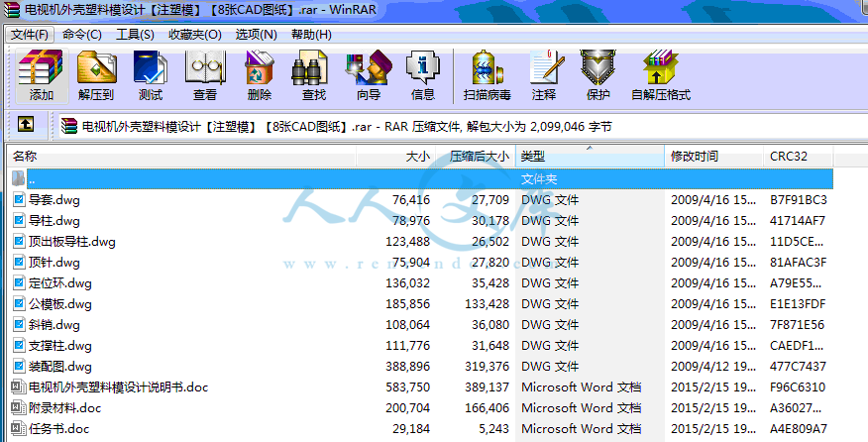This screenshot has height=442, width=868.
Task: Open the 选项(N) menu
Action: tap(256, 35)
